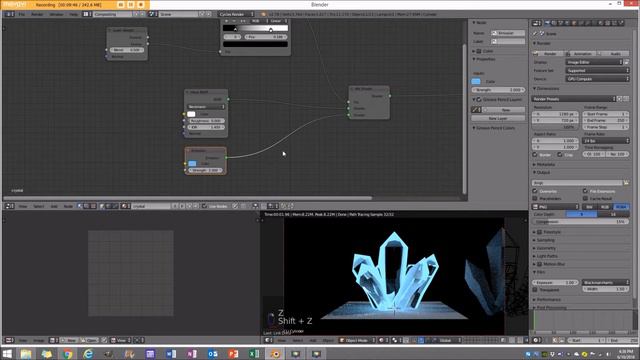Enable the Transparent film checkbox
640x360 pixels.
click(x=535, y=289)
